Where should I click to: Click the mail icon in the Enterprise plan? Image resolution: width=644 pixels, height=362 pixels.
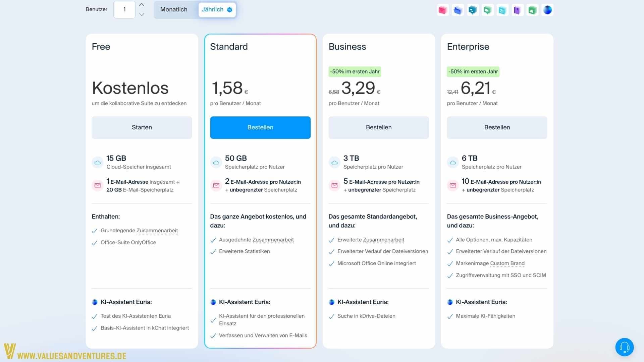[x=453, y=185]
